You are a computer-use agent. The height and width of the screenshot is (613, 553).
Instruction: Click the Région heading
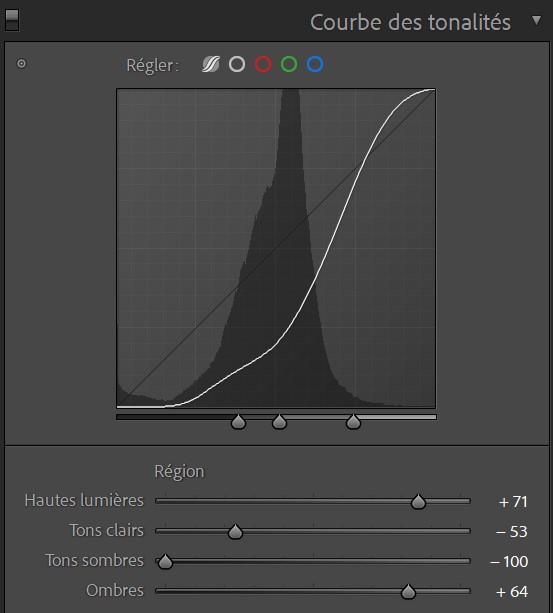(179, 472)
